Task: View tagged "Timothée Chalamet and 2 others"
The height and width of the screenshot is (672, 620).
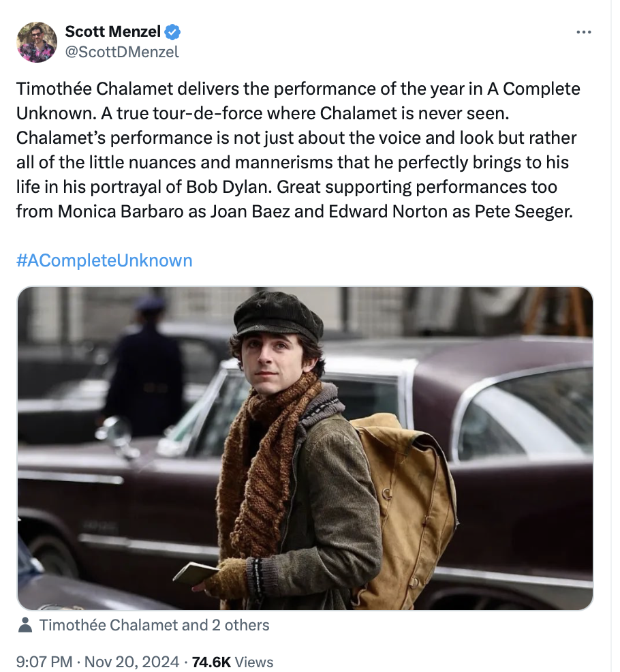Action: coord(155,625)
